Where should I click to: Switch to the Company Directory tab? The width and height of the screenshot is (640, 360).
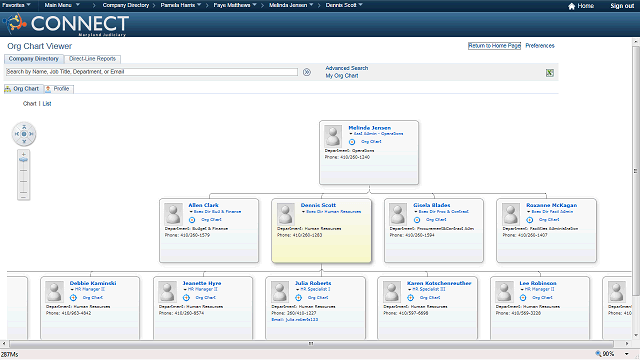(34, 59)
